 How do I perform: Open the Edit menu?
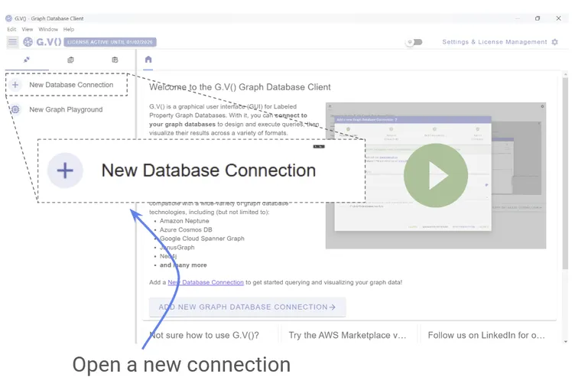pyautogui.click(x=11, y=29)
